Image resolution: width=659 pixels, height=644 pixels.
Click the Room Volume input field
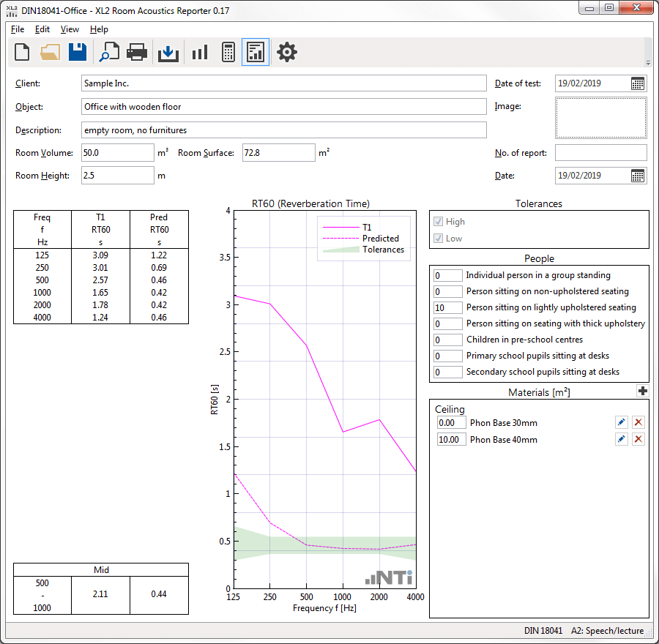pyautogui.click(x=117, y=153)
